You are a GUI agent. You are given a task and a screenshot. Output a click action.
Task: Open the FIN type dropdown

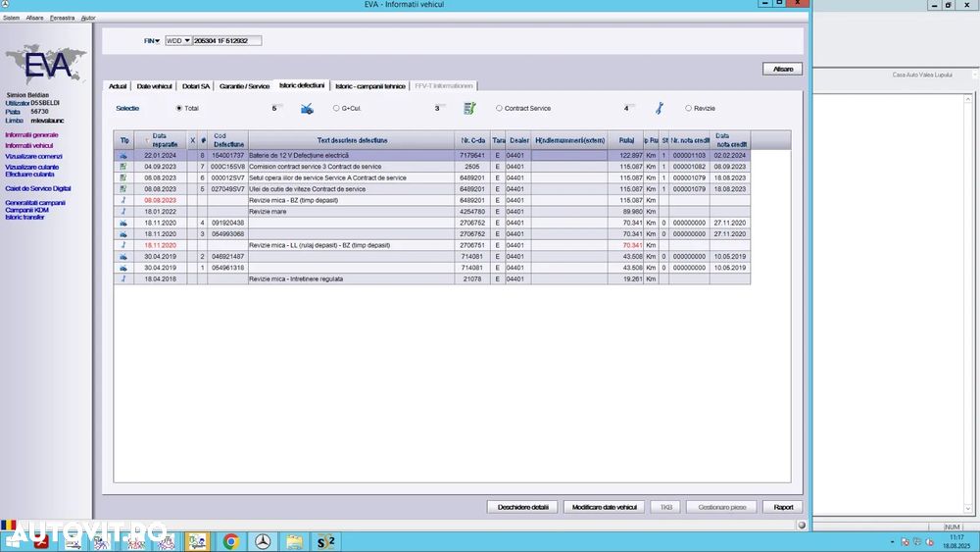[152, 40]
